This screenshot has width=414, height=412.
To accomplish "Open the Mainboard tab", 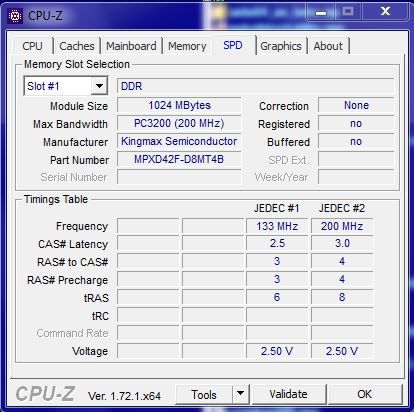I will [131, 46].
